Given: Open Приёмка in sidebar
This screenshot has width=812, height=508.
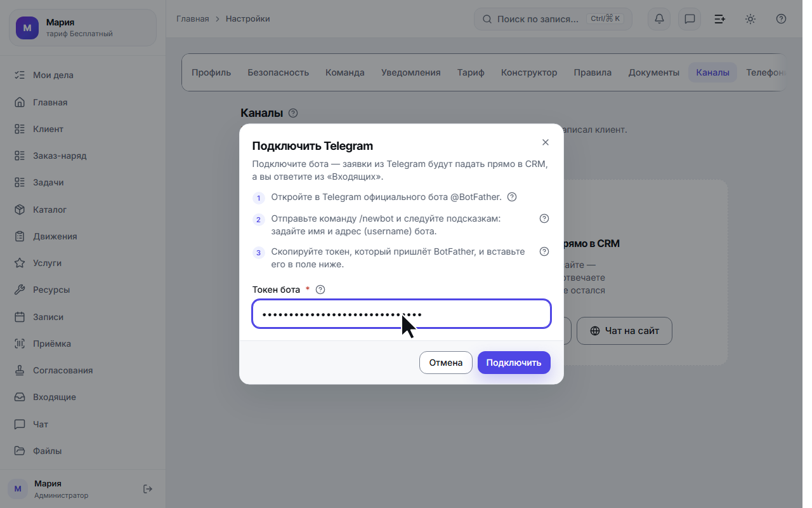Looking at the screenshot, I should [x=82, y=344].
